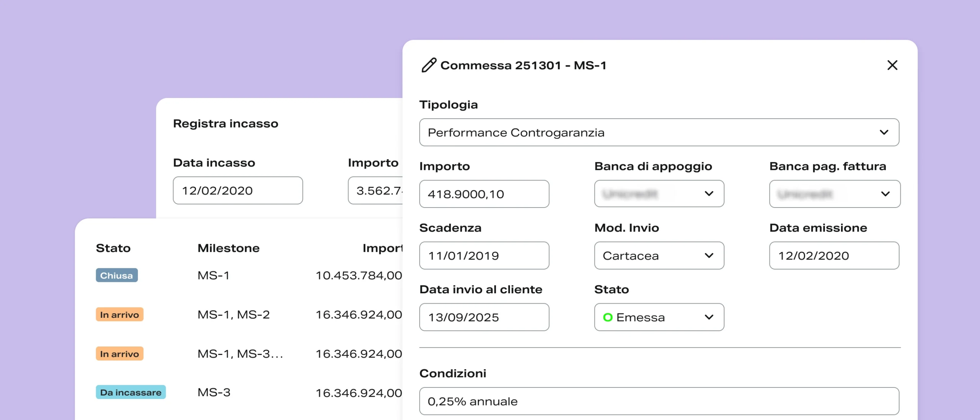Screen dimensions: 980x420
Task: Click the Scadenza date field
Action: tap(484, 255)
